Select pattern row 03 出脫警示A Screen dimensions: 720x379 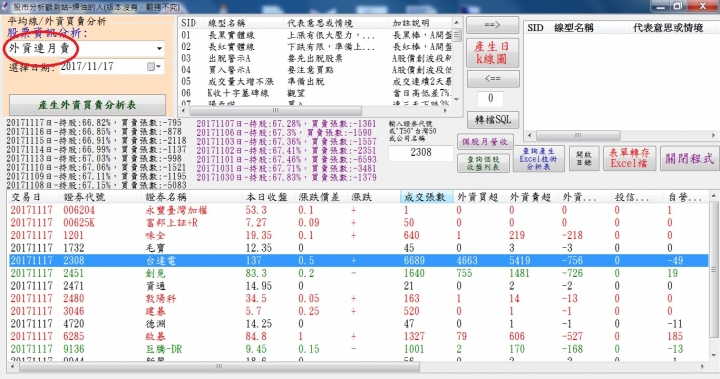316,58
